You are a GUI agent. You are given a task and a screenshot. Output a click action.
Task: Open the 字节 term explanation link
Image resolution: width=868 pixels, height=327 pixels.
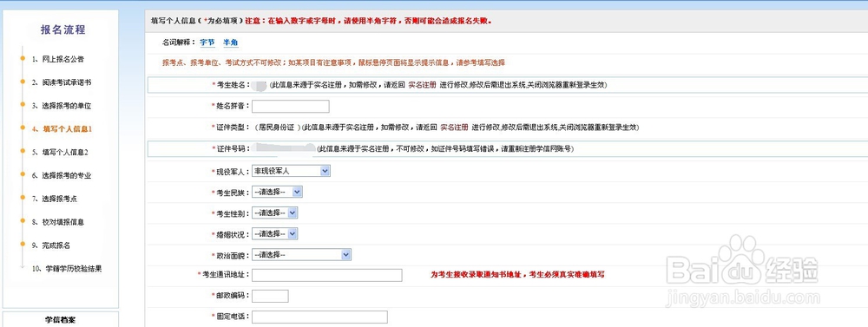point(207,42)
